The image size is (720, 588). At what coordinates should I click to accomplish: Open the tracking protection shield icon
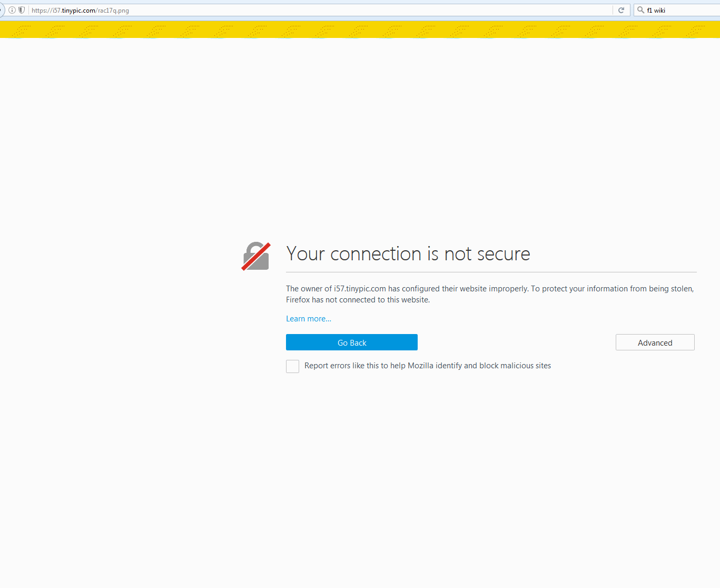click(22, 10)
